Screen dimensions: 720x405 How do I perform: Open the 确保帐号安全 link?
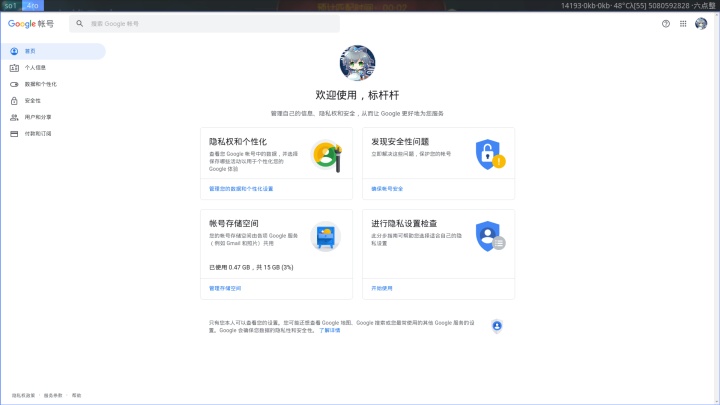click(x=387, y=189)
